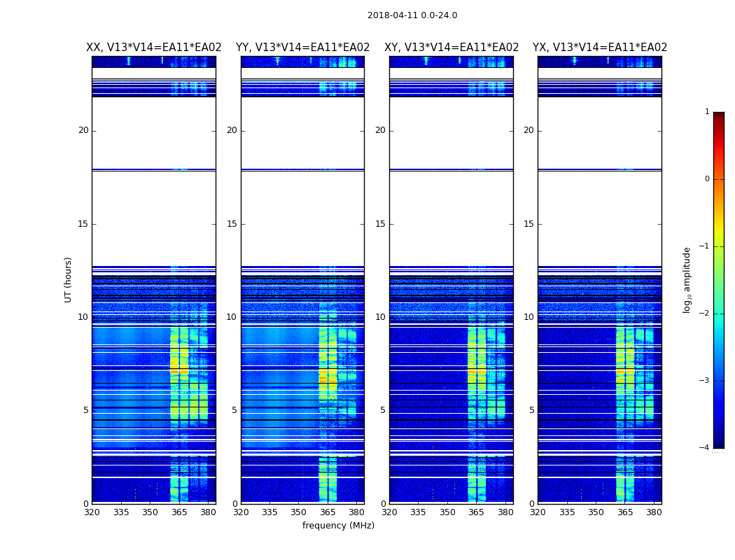Click the "365" frequency tick of YY panel
The width and height of the screenshot is (735, 560).
[x=328, y=512]
